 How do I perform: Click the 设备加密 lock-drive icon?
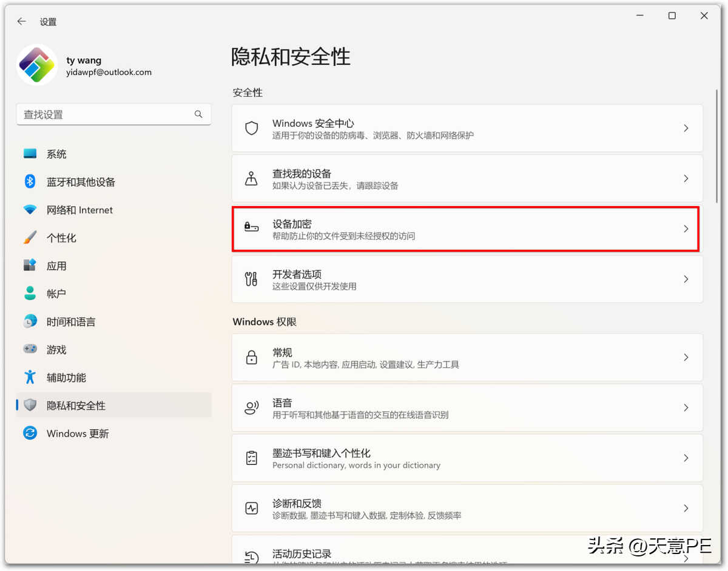(x=251, y=229)
